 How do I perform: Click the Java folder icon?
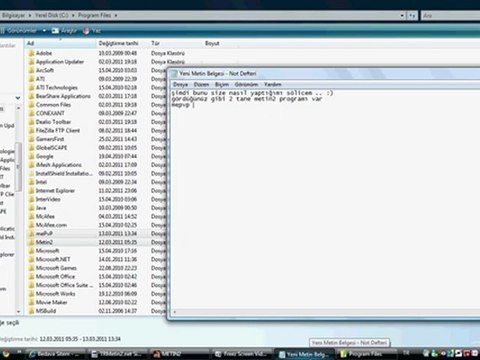tap(31, 208)
